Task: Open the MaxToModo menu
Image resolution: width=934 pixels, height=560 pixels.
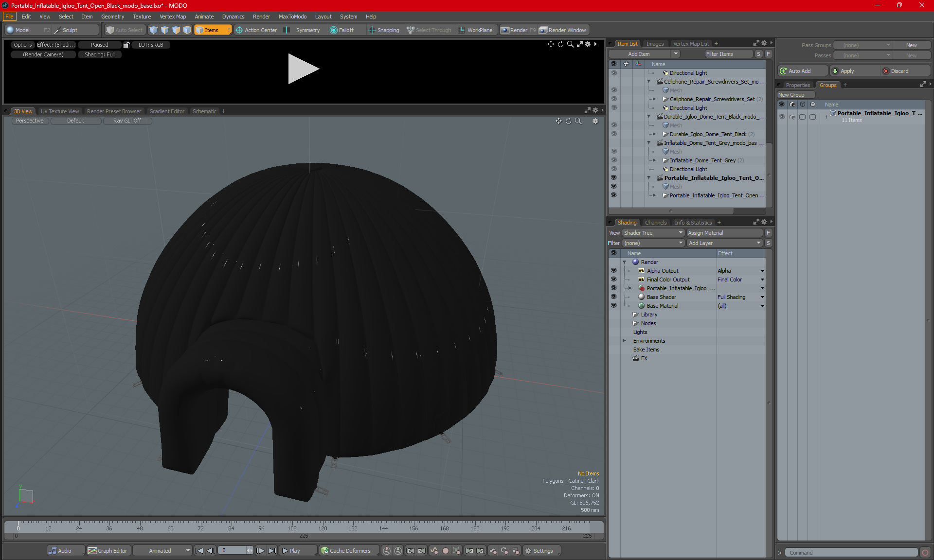Action: click(292, 17)
